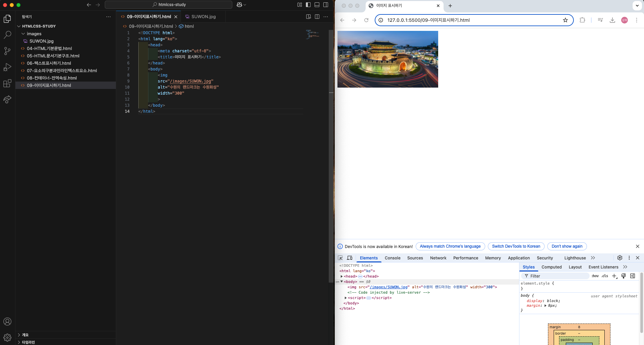Open the DevTools Settings gear

tap(620, 258)
